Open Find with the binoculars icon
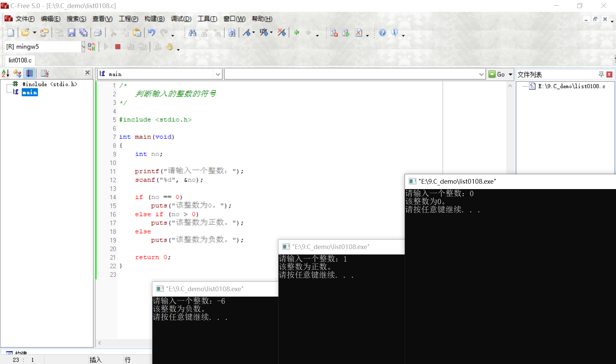 pos(193,32)
